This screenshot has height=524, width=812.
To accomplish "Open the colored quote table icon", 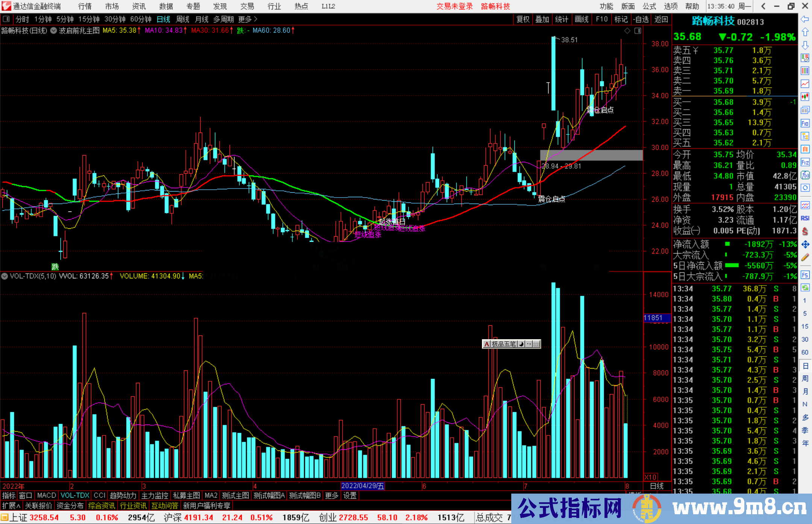I will coord(805,71).
